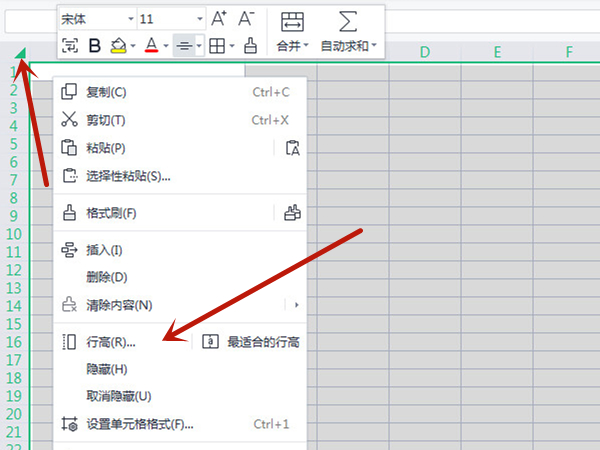Click the select-all triangle at grid corner
Screen dimensions: 600x450
point(21,53)
